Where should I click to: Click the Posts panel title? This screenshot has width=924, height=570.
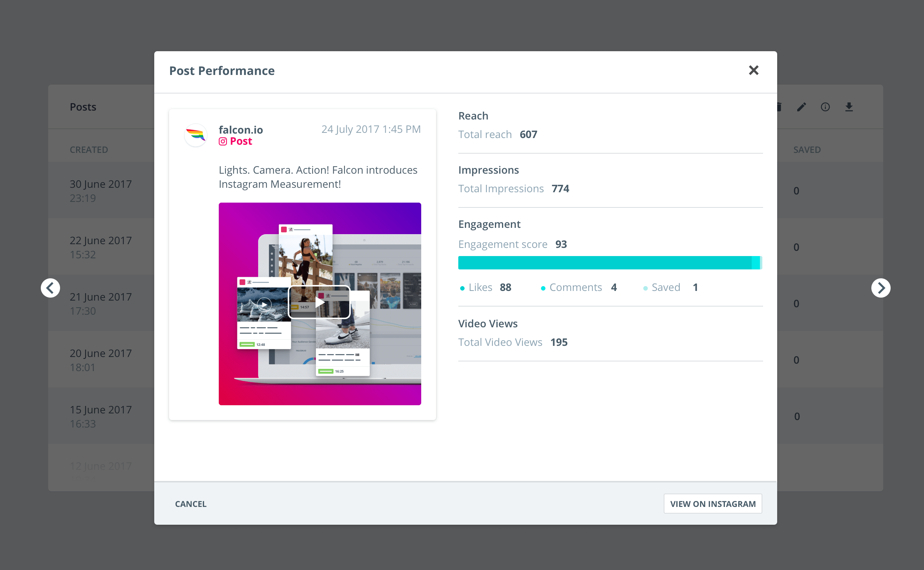pyautogui.click(x=83, y=107)
